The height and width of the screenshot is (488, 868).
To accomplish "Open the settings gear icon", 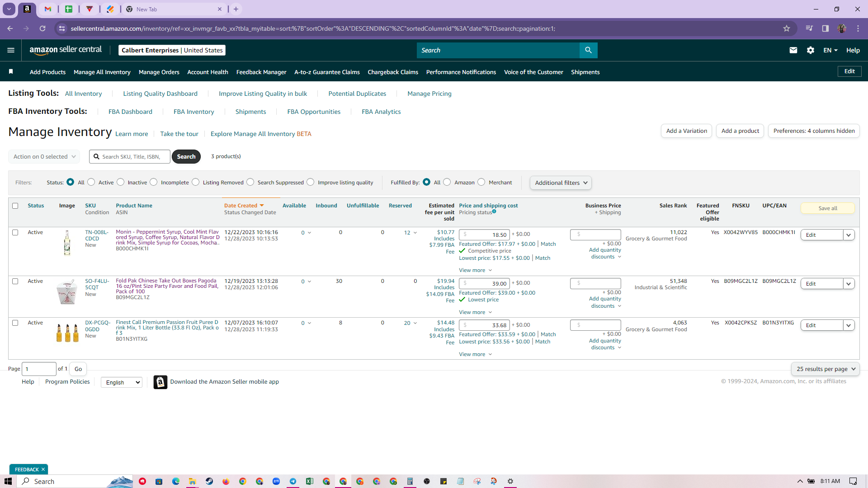I will point(811,50).
